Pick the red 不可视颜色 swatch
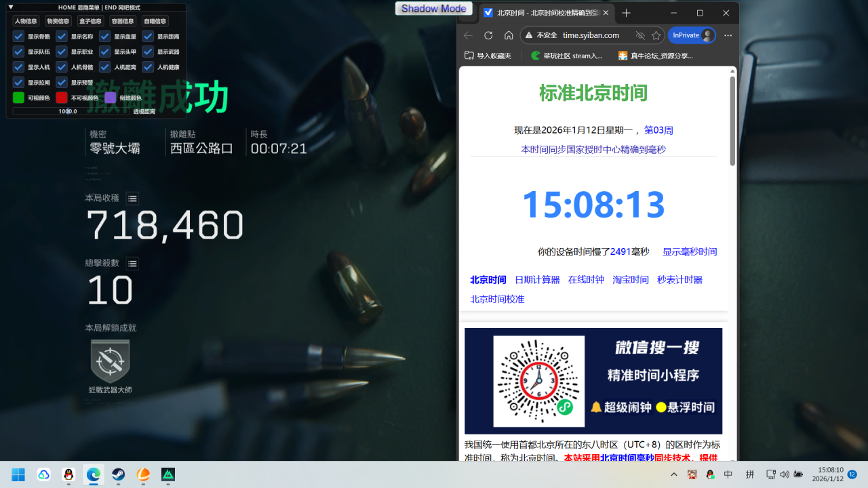 click(x=62, y=98)
